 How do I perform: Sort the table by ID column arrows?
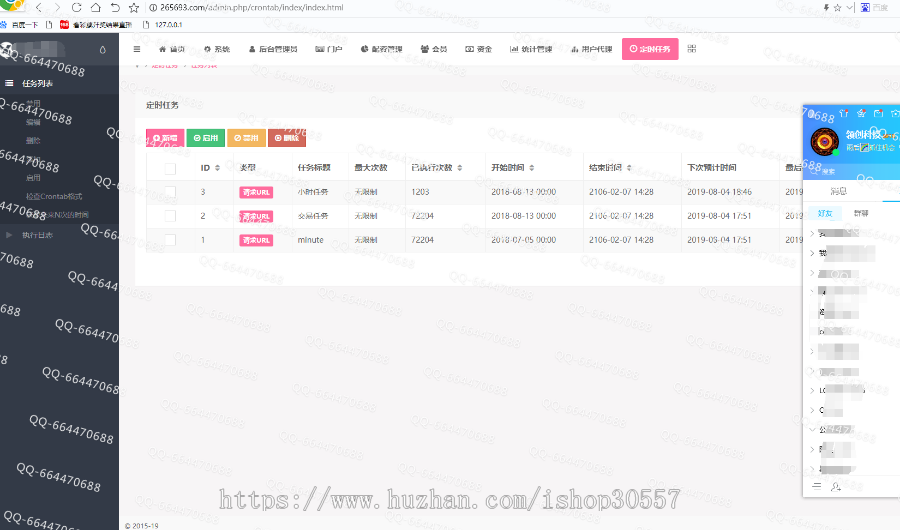click(217, 168)
